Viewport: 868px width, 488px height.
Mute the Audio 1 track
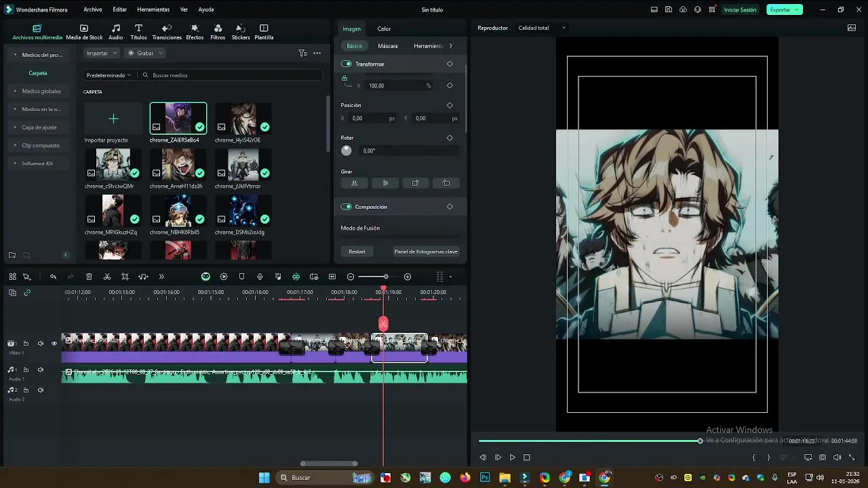coord(41,370)
